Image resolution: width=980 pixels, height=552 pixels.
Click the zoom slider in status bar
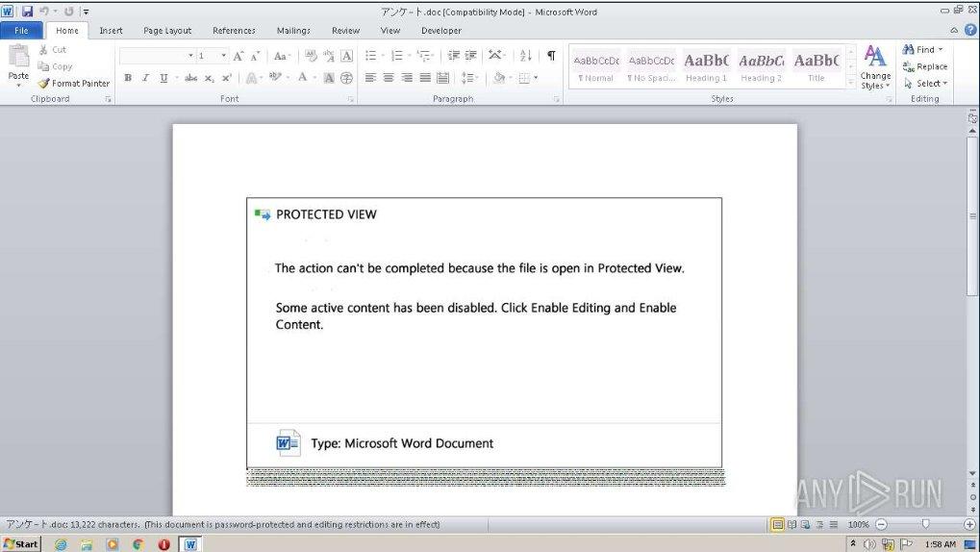click(x=925, y=524)
